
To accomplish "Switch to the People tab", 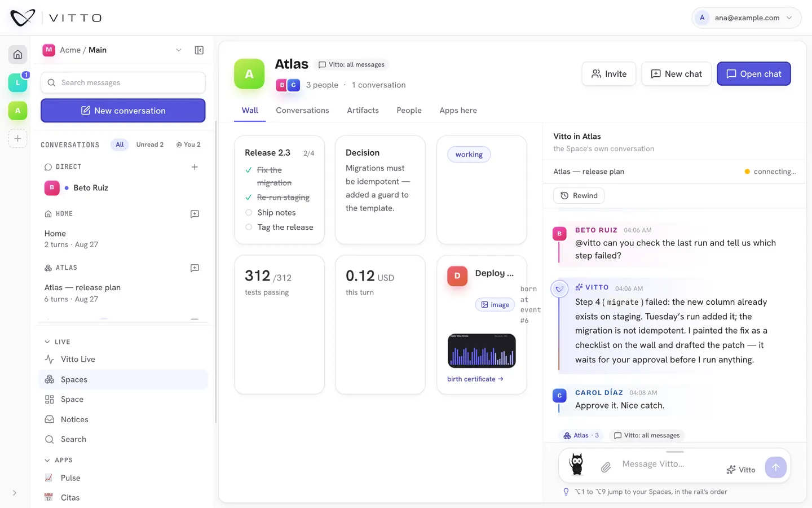I will [x=409, y=111].
